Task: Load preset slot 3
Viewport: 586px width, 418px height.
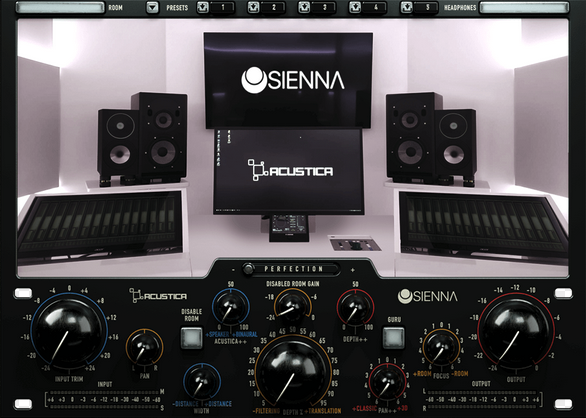Action: coord(324,7)
